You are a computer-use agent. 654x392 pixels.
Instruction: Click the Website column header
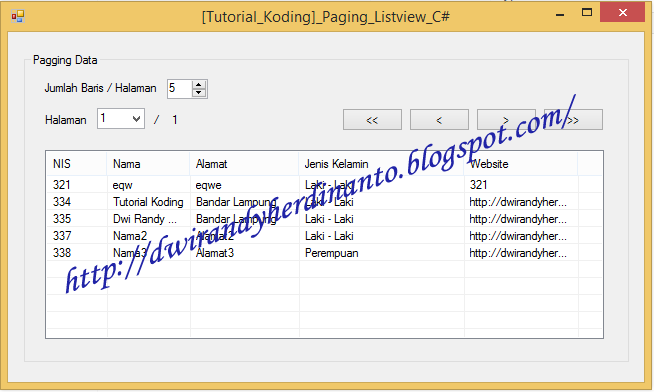[x=521, y=164]
